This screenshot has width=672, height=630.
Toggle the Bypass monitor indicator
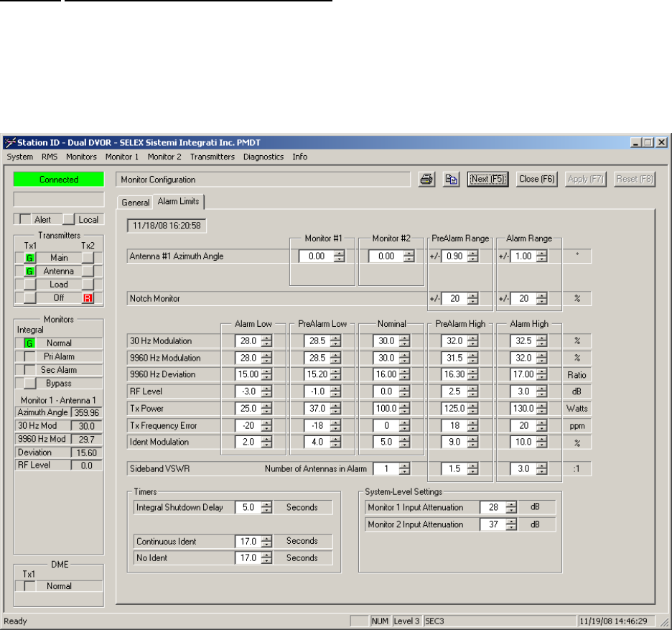(x=29, y=383)
